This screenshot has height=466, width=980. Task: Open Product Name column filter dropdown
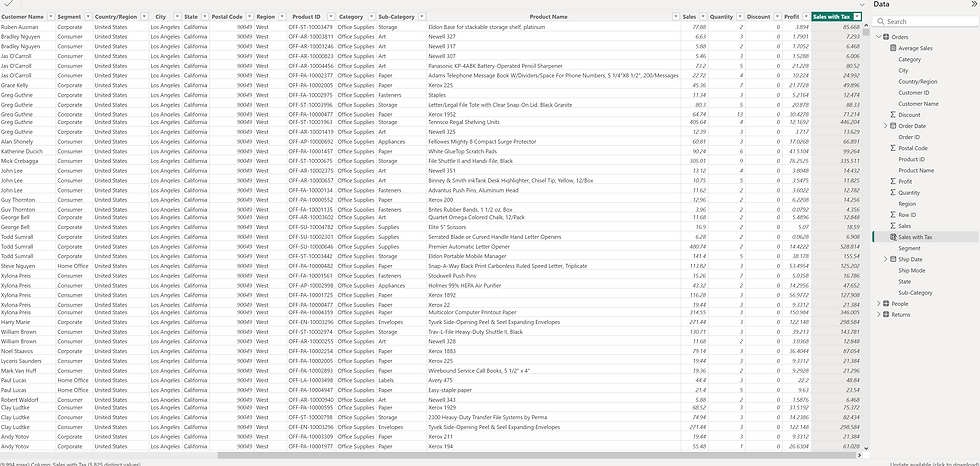[676, 17]
